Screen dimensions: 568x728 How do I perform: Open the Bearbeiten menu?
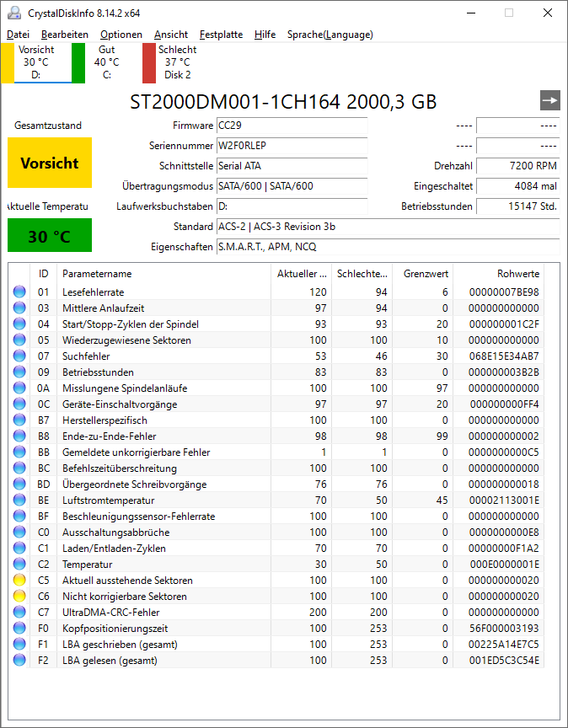[65, 35]
